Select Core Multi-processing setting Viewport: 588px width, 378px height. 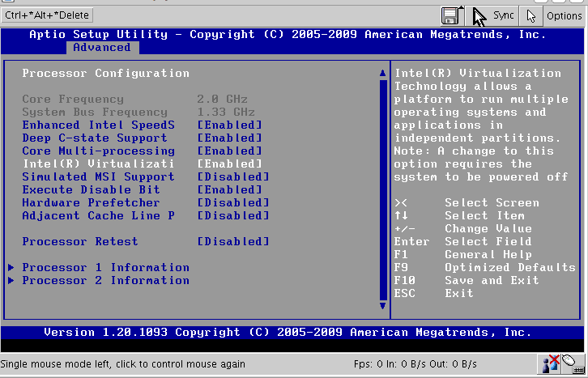98,151
